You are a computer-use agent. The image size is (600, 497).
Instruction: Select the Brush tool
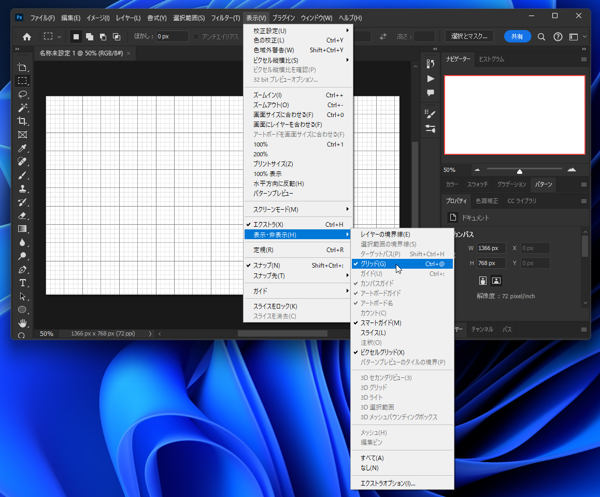click(x=23, y=175)
